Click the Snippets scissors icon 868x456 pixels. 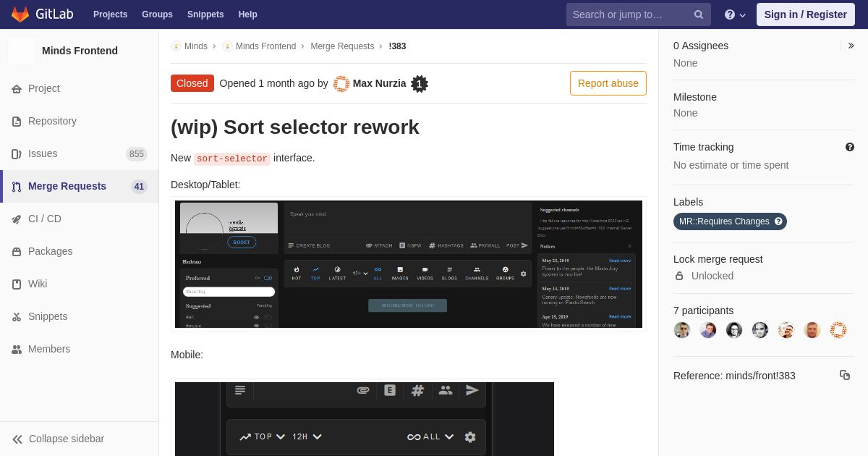pos(17,316)
